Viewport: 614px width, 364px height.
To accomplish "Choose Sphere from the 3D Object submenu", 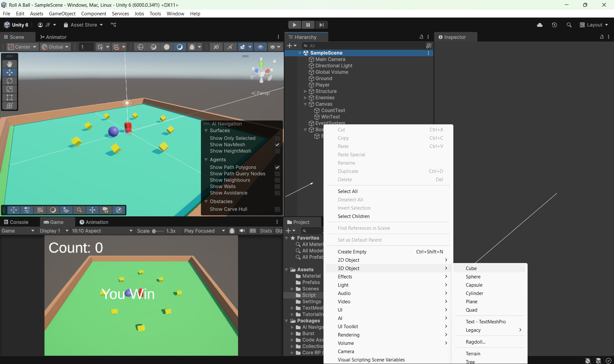I will point(473,277).
